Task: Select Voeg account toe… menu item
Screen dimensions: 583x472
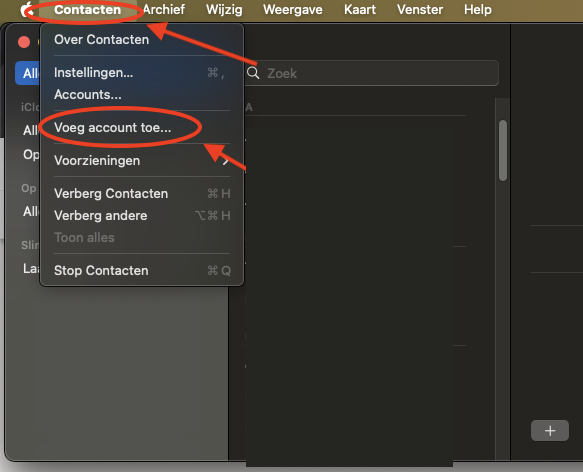Action: tap(142, 128)
